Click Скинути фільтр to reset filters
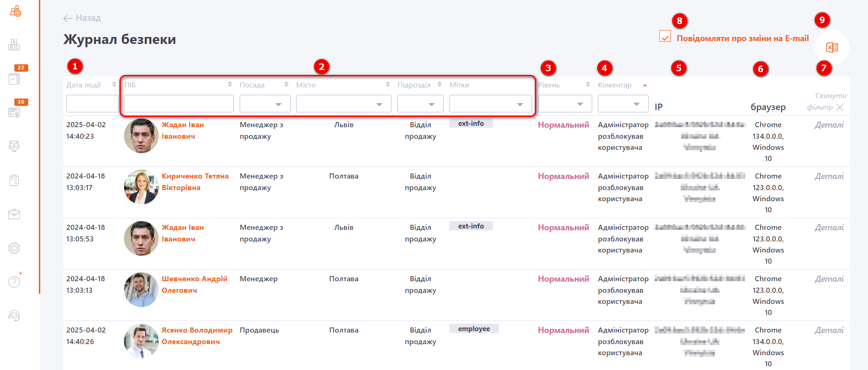868x370 pixels. click(826, 102)
